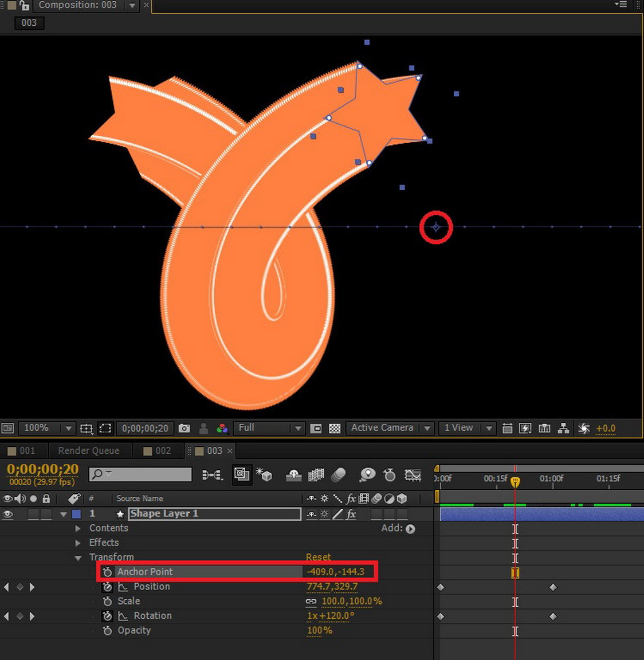Toggle the transparency grid button
This screenshot has height=660, width=644.
point(335,429)
